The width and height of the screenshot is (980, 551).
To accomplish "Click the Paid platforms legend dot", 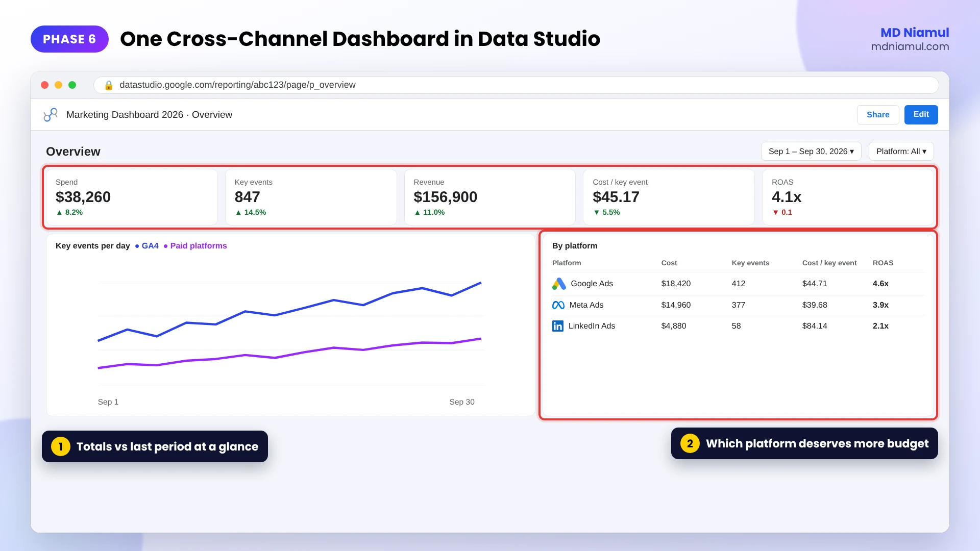I will (x=165, y=246).
